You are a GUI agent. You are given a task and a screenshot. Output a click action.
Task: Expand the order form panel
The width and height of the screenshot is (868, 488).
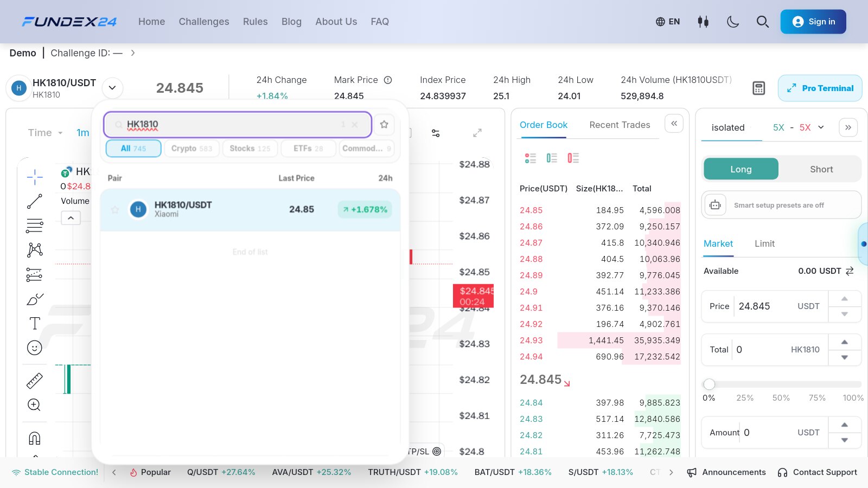[848, 127]
